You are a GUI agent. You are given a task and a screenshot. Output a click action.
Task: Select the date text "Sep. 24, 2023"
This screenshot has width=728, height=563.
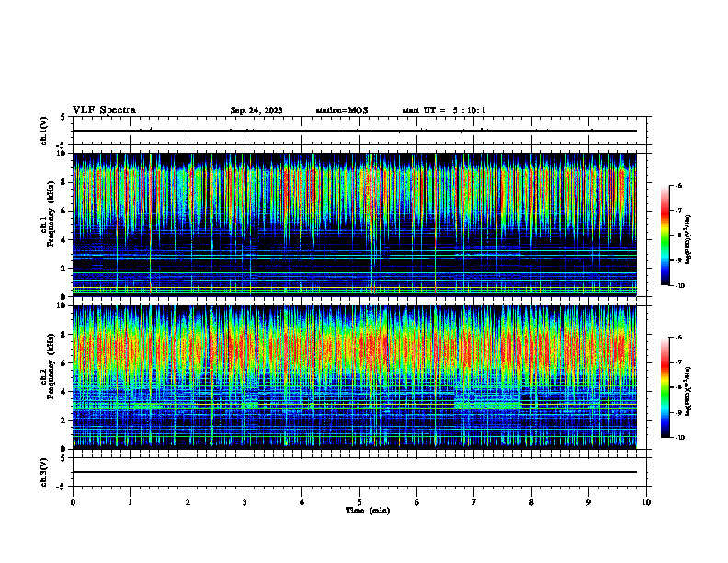point(256,110)
